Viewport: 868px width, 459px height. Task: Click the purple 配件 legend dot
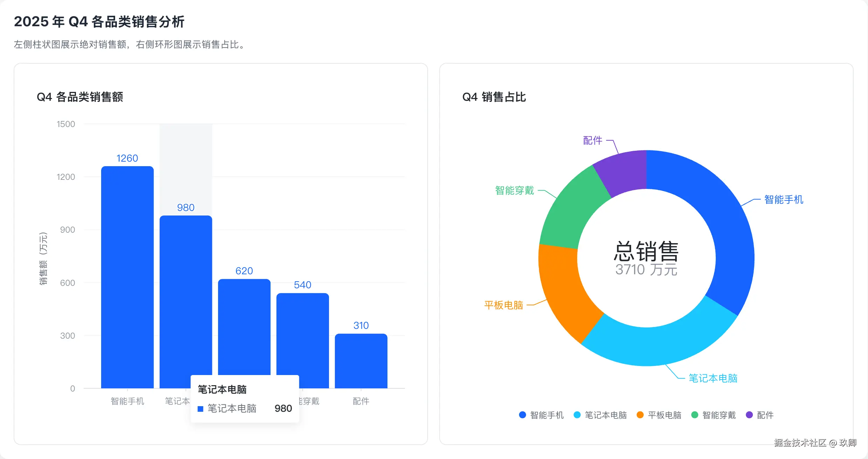(749, 415)
